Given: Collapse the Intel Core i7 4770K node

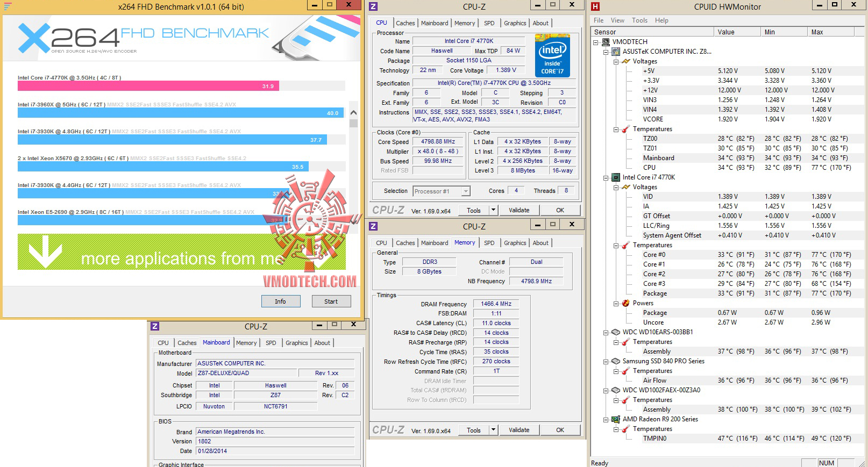Looking at the screenshot, I should click(x=606, y=177).
